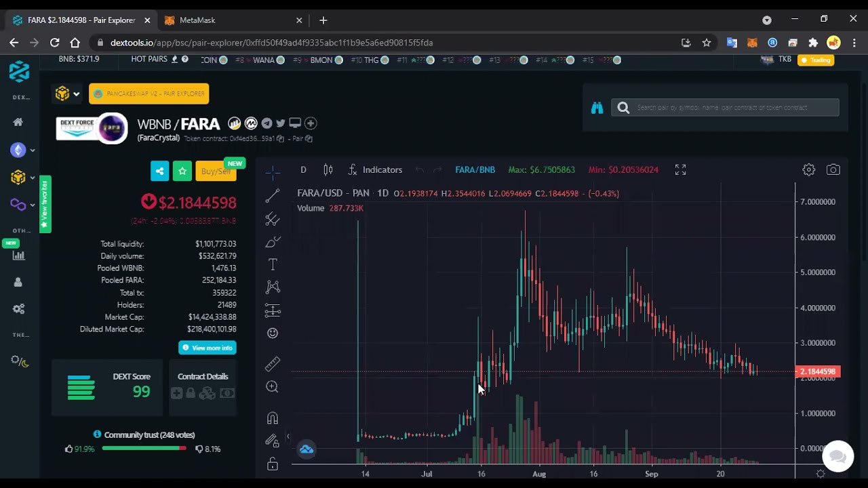Toggle lock all drawing tools

[x=273, y=464]
